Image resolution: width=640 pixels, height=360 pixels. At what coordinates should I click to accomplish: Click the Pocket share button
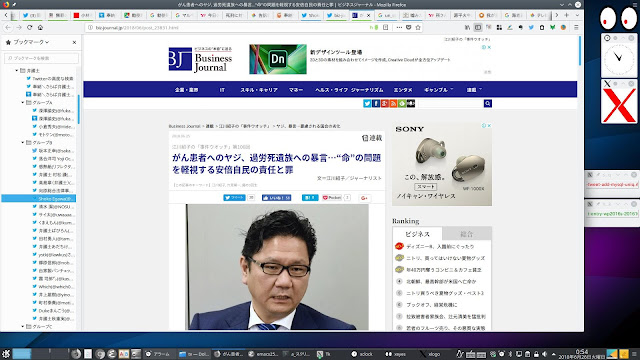coord(332,198)
